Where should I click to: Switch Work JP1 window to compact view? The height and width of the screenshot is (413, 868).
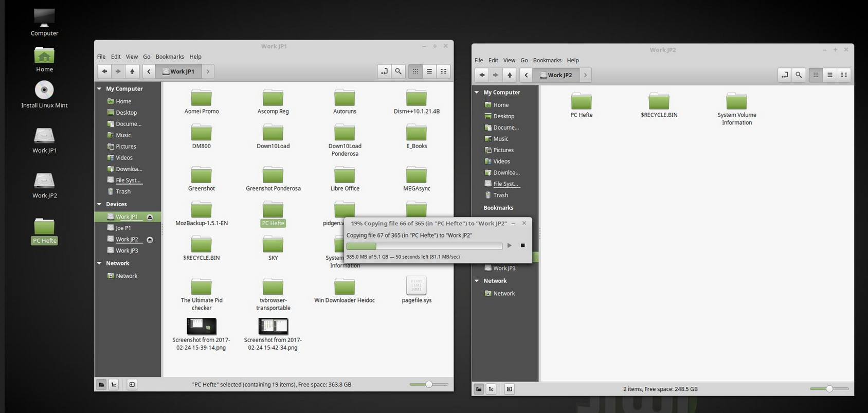point(443,71)
